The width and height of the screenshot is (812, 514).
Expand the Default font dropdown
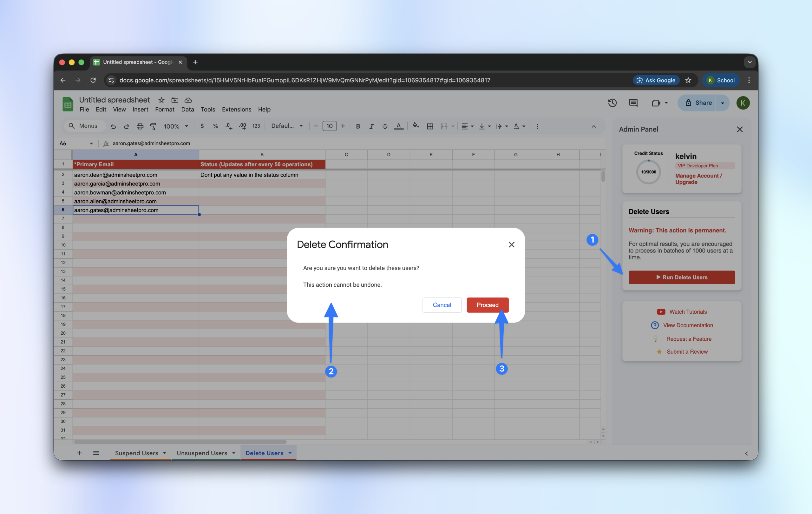pos(287,126)
